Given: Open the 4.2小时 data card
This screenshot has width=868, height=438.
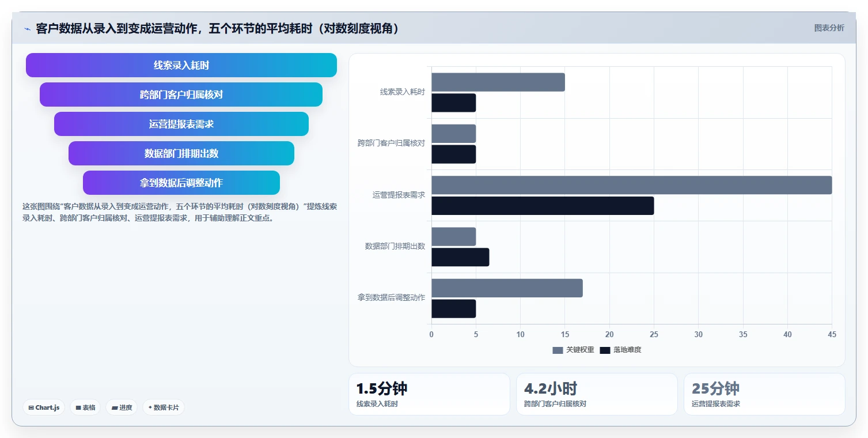Looking at the screenshot, I should pyautogui.click(x=597, y=394).
